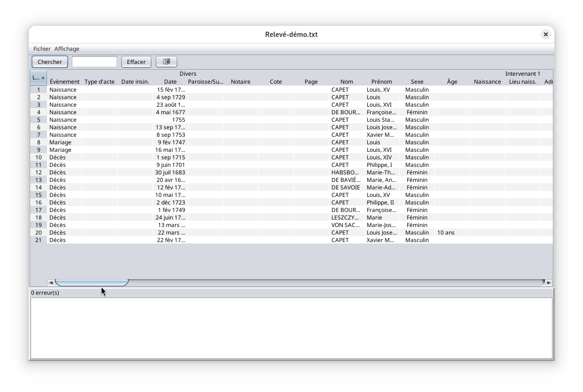Click the Paroisse/Su... column header
Screen dimensions: 583x392
tap(205, 82)
